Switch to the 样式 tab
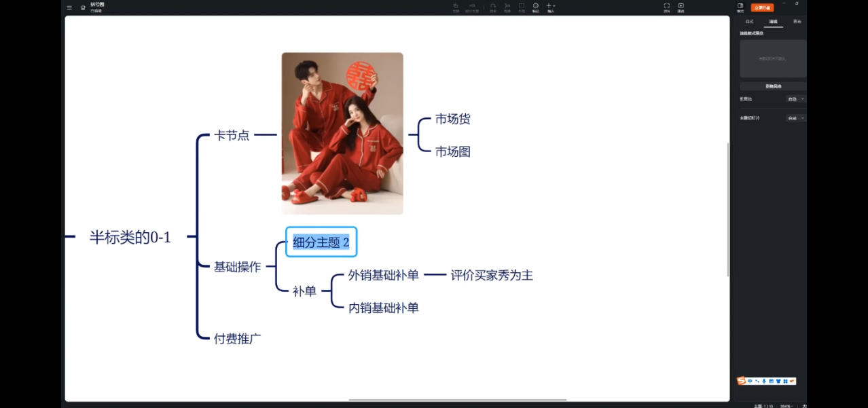868x408 pixels. pyautogui.click(x=749, y=22)
